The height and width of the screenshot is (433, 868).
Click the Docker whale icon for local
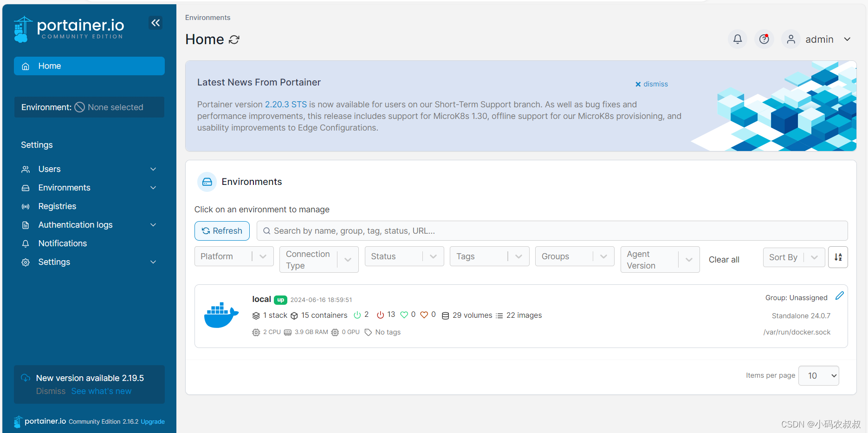221,315
